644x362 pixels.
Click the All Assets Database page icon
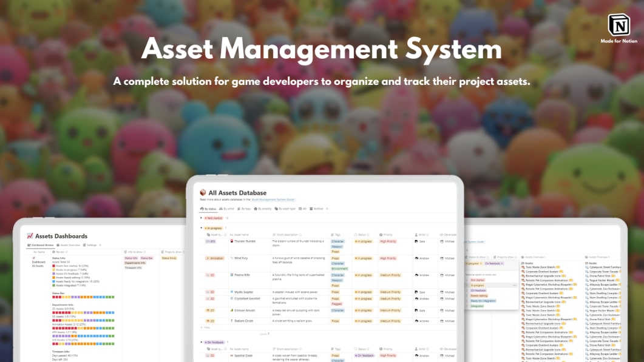202,192
